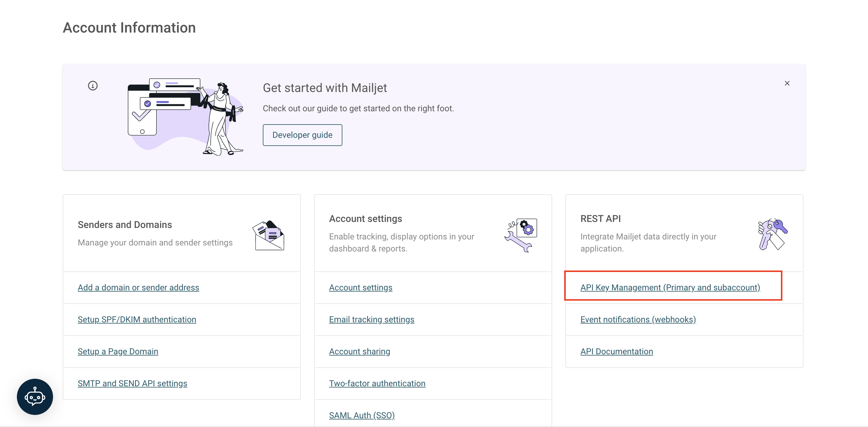Open Event notifications (webhooks) link
Viewport: 868px width, 427px height.
click(x=638, y=319)
